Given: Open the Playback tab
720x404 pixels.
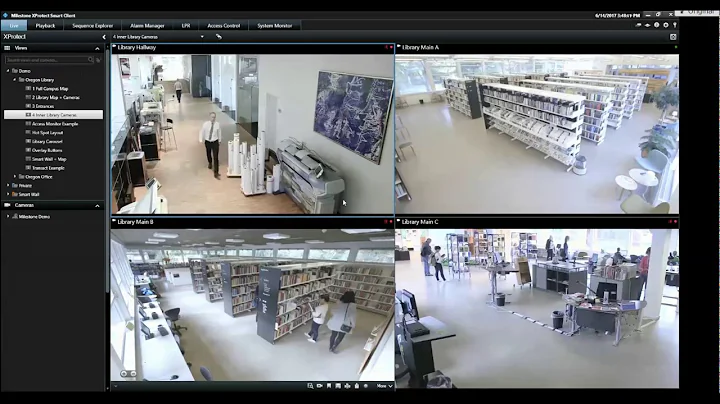Looking at the screenshot, I should [x=45, y=26].
